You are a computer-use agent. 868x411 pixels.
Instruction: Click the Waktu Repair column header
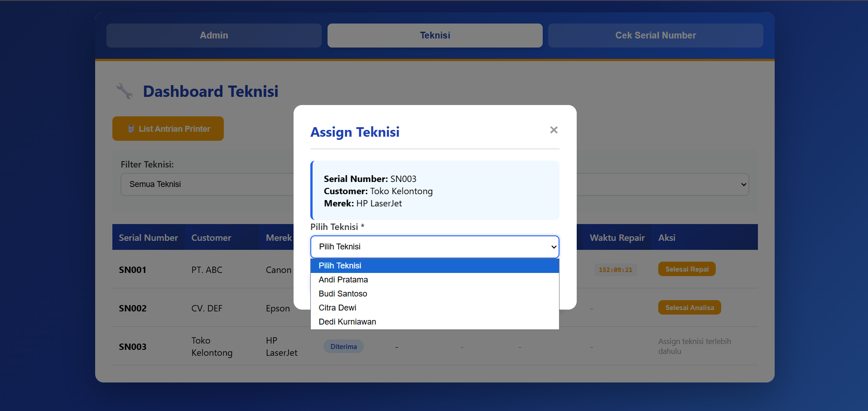(x=617, y=238)
